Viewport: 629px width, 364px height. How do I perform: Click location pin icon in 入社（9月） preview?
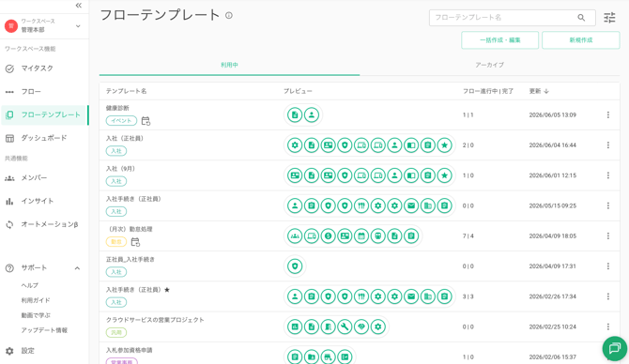coord(345,175)
